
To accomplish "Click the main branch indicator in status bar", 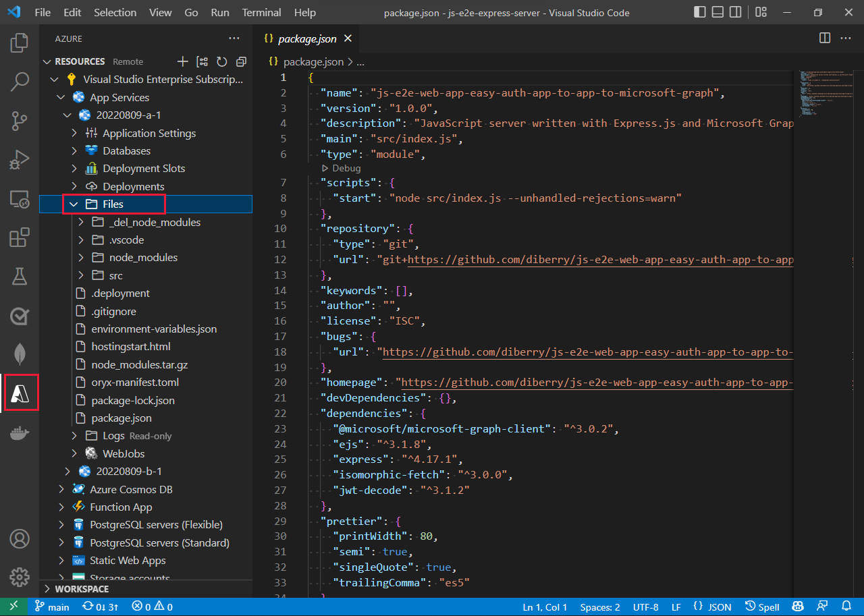I will click(52, 607).
